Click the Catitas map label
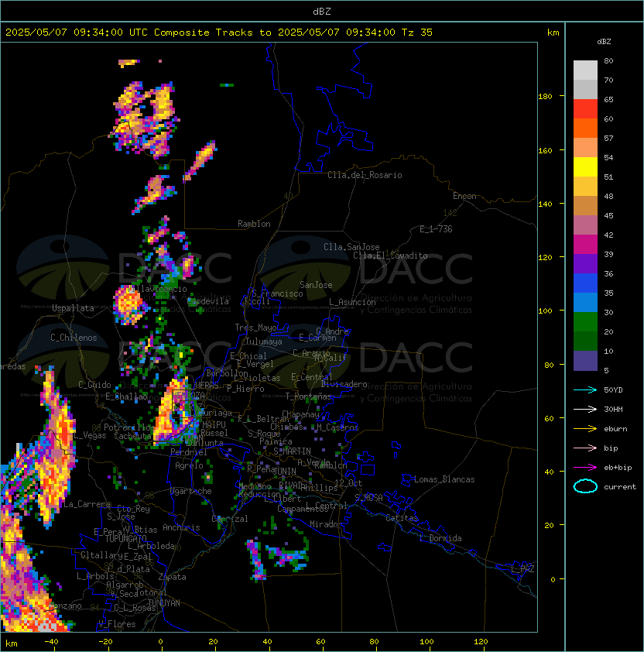 (x=402, y=518)
